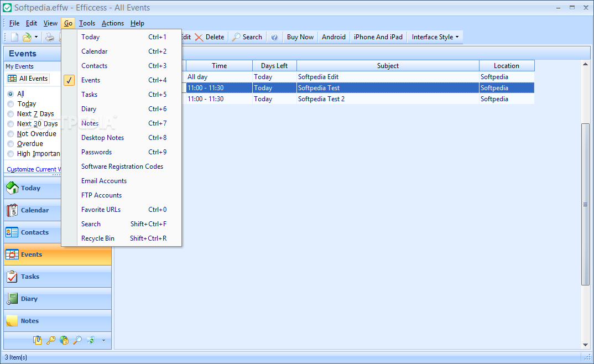
Task: Click the Print toolbar icon
Action: click(50, 37)
